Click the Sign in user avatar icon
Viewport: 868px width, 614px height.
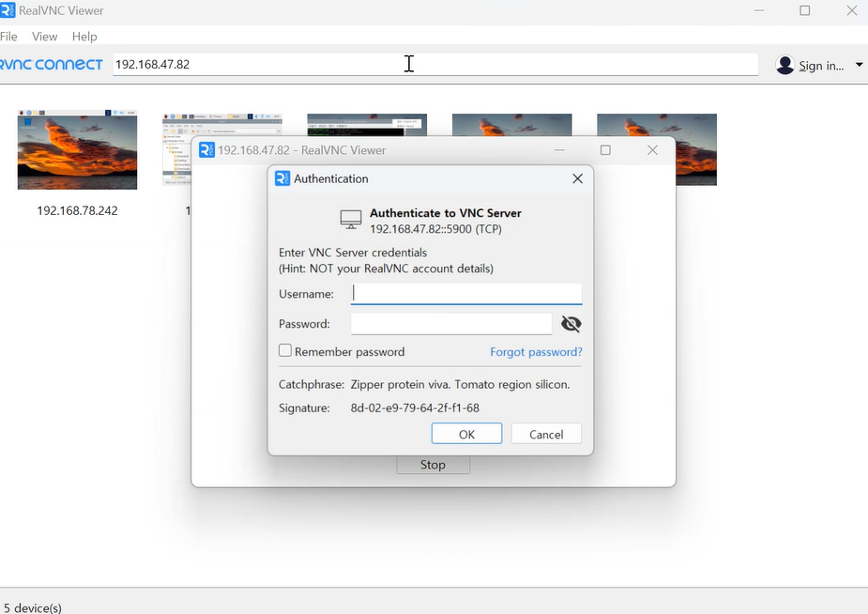tap(785, 66)
